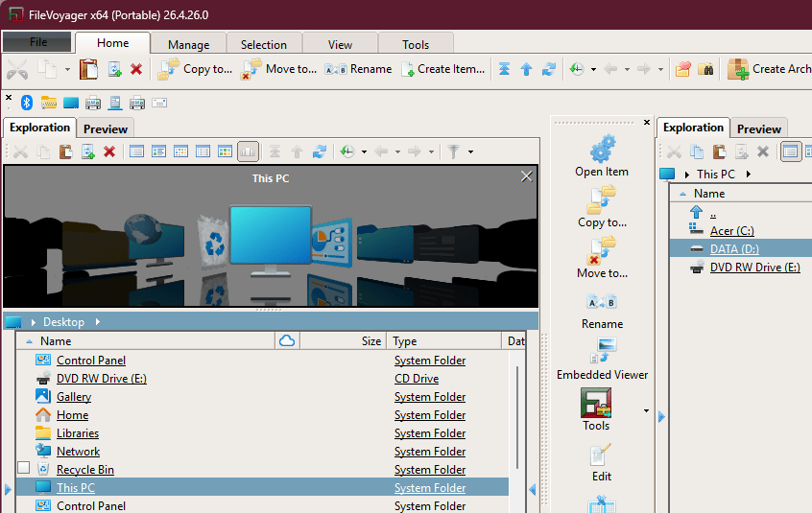Click the Embedded Viewer icon

603,351
